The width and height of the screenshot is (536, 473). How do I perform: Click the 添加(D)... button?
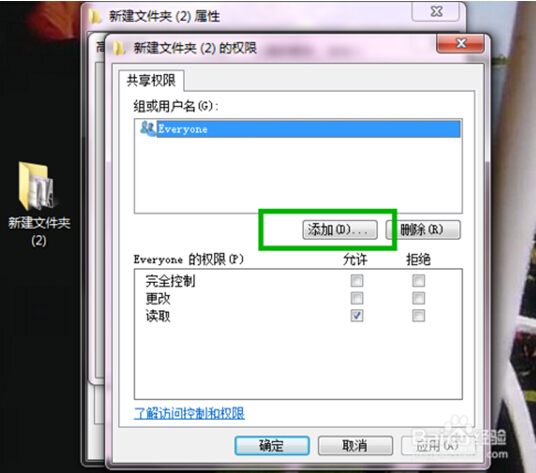tap(340, 230)
